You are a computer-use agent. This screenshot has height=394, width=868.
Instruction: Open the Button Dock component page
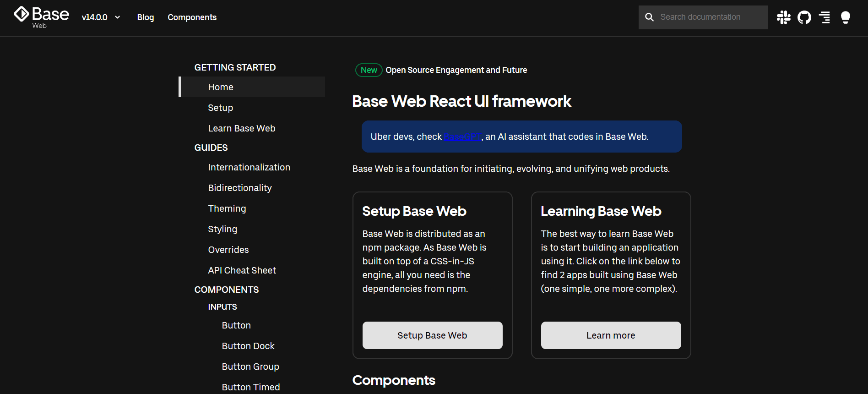click(248, 346)
